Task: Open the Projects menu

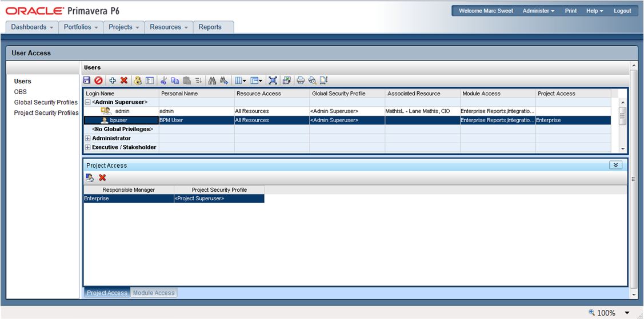Action: click(x=123, y=27)
